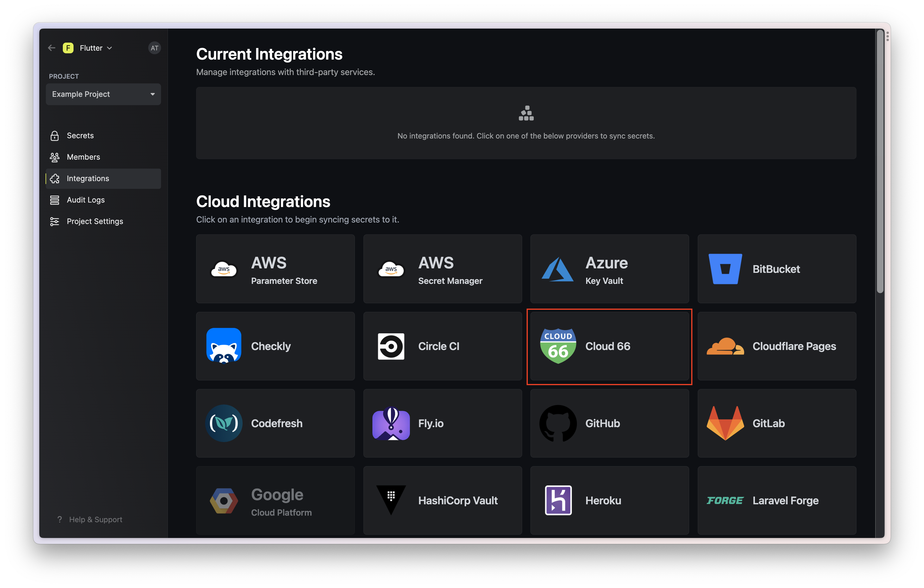Click the BitBucket bucket logo
Viewport: 924px width, 588px height.
point(725,269)
